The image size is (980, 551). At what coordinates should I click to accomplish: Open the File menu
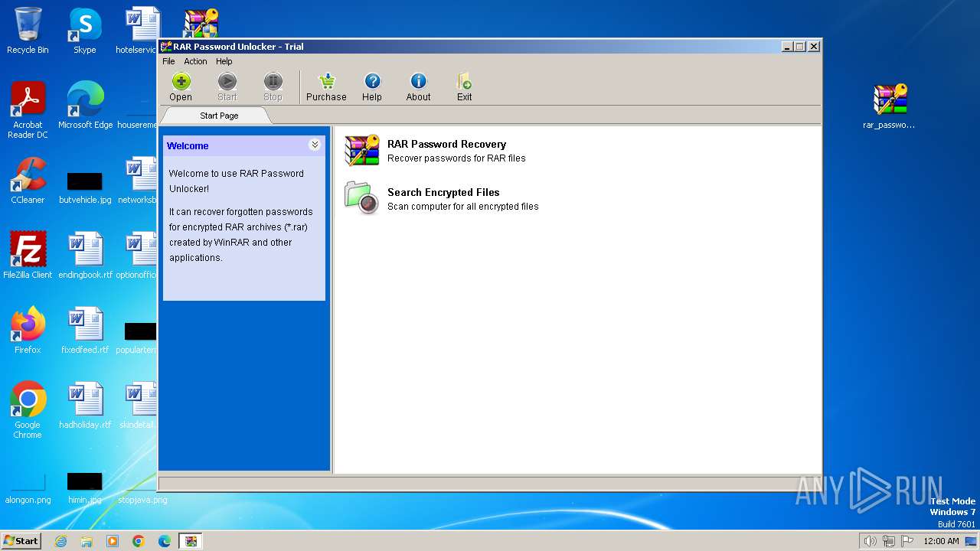pos(168,61)
